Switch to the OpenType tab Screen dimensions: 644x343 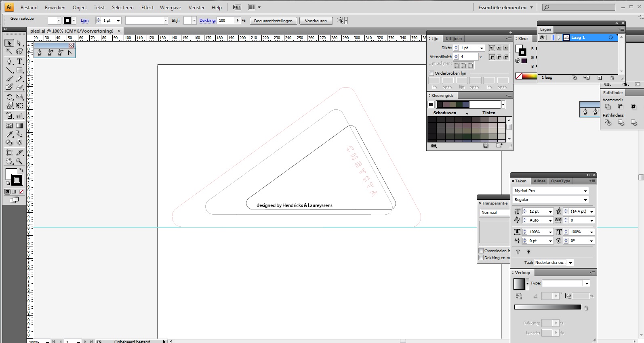(560, 181)
